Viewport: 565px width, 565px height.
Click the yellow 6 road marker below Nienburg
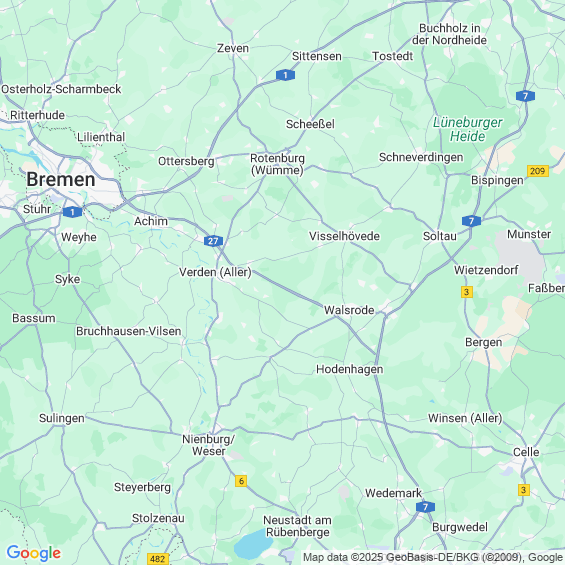tap(241, 481)
